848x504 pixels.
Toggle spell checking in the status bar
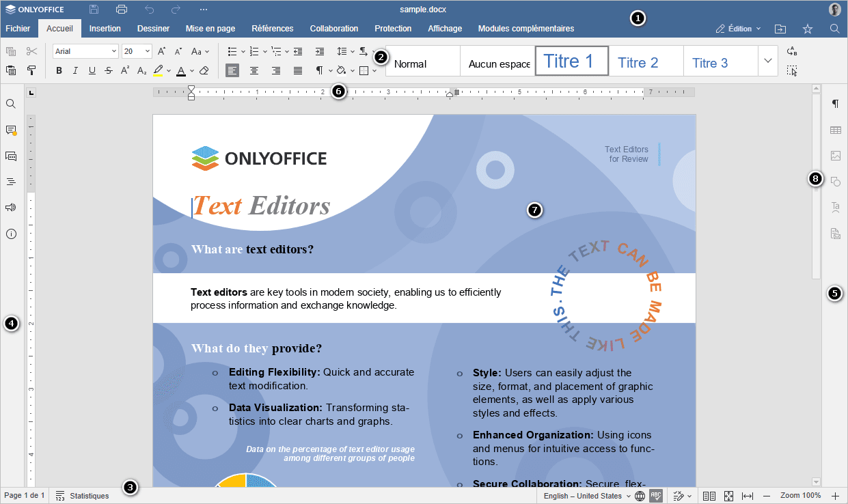pos(656,496)
